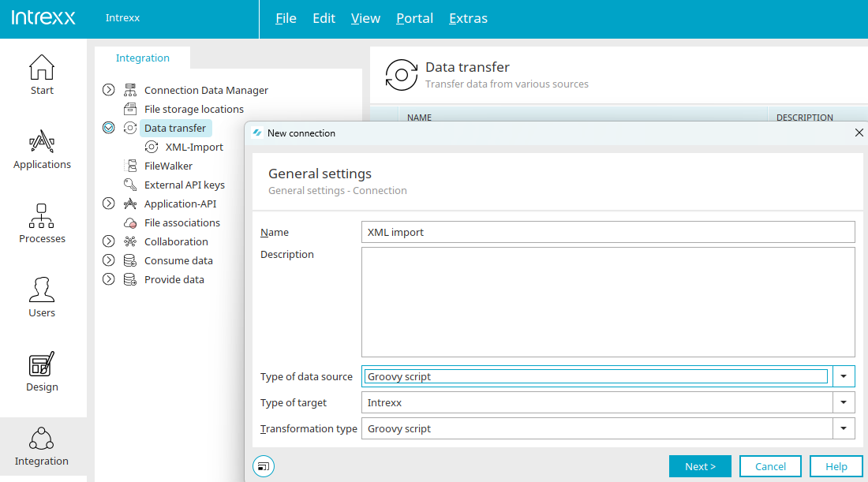
Task: Click the DESCRIPTION column header
Action: pos(804,118)
